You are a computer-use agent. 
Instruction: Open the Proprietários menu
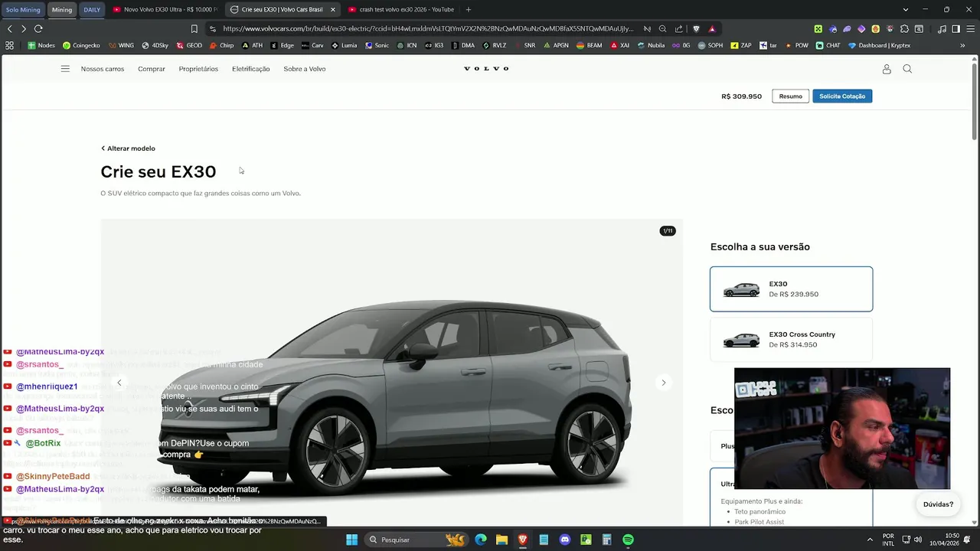click(198, 69)
